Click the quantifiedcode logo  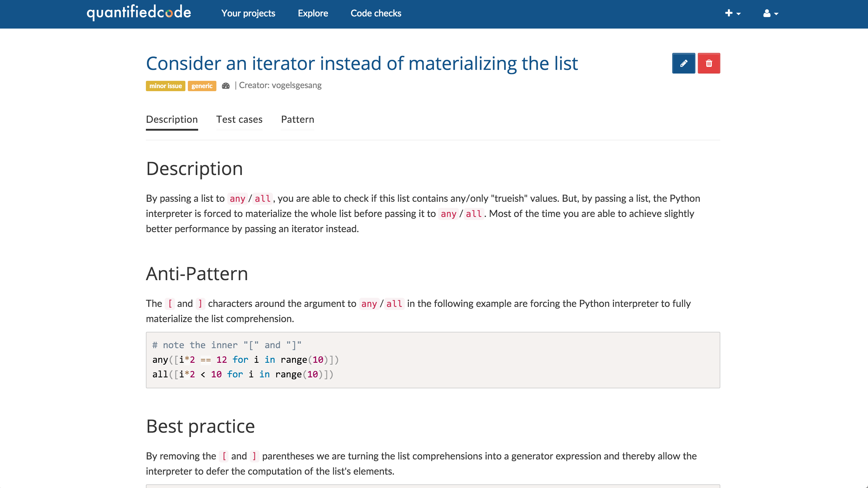[139, 13]
